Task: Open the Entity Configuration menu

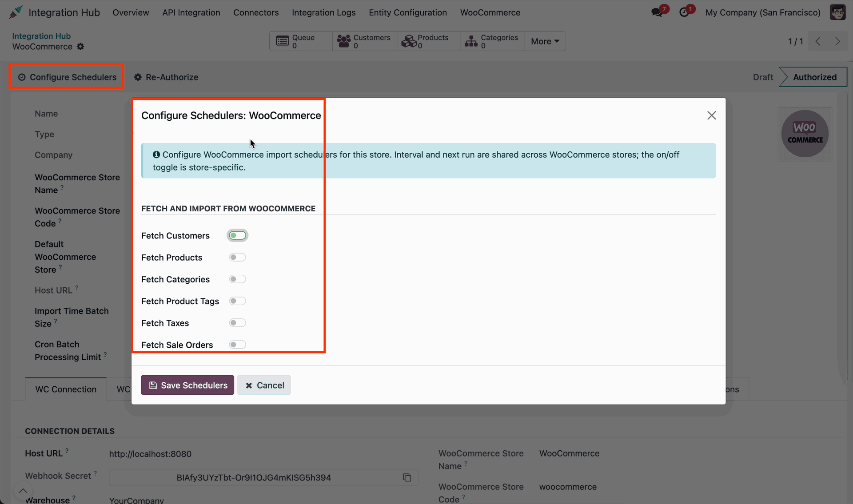Action: point(407,12)
